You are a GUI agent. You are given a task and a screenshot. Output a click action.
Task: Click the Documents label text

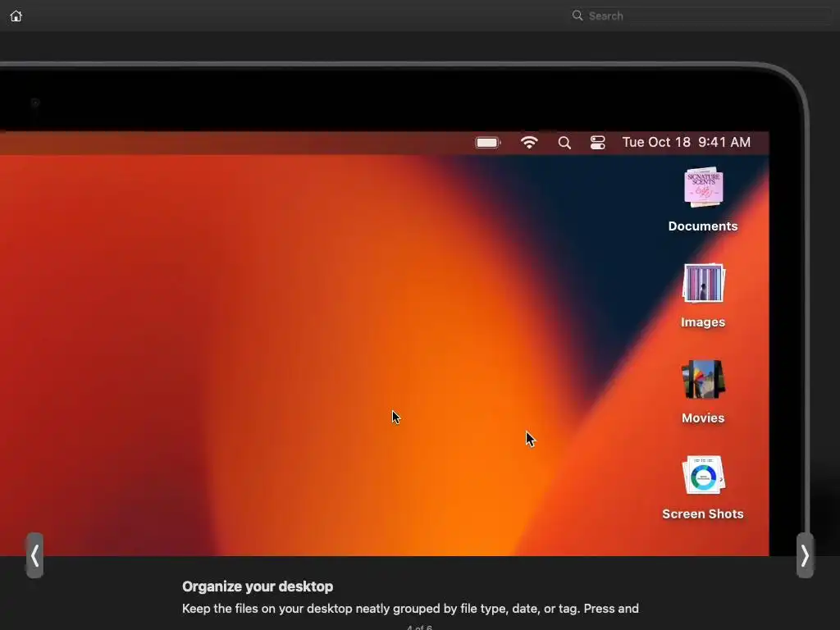(703, 226)
